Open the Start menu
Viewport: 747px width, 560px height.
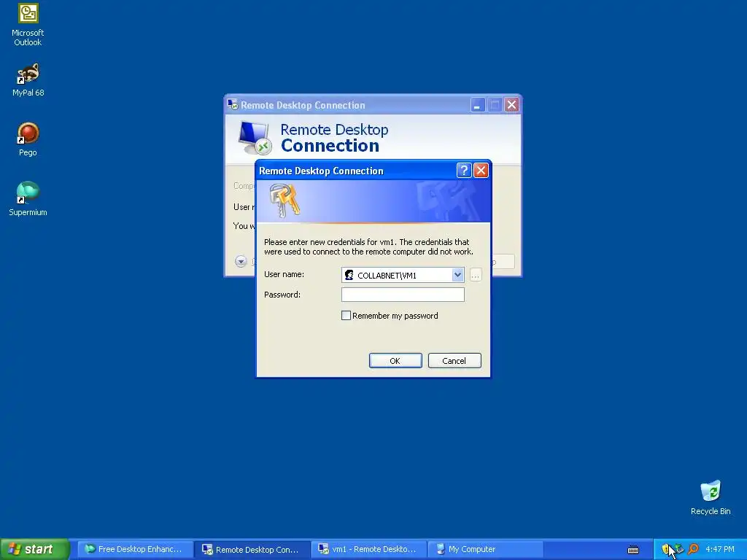pyautogui.click(x=35, y=549)
